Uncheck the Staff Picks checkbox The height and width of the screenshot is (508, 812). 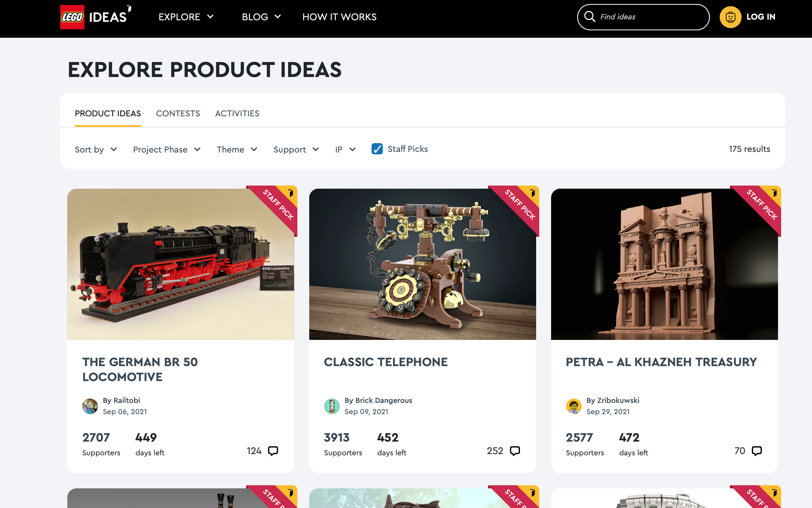point(377,149)
